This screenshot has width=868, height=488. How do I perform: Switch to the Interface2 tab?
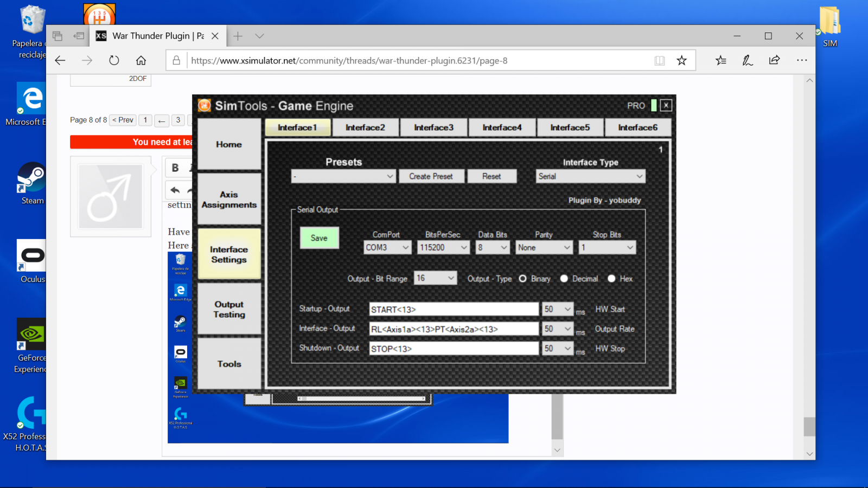point(365,127)
